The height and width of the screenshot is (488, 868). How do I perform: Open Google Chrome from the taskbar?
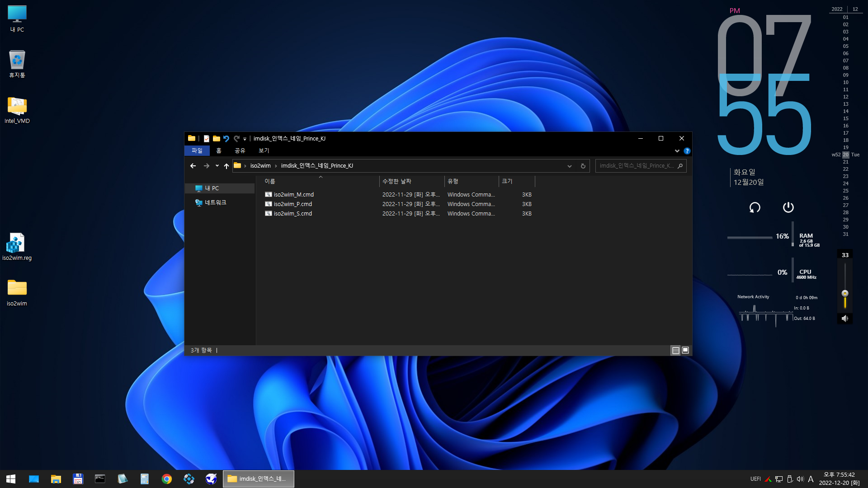click(167, 479)
